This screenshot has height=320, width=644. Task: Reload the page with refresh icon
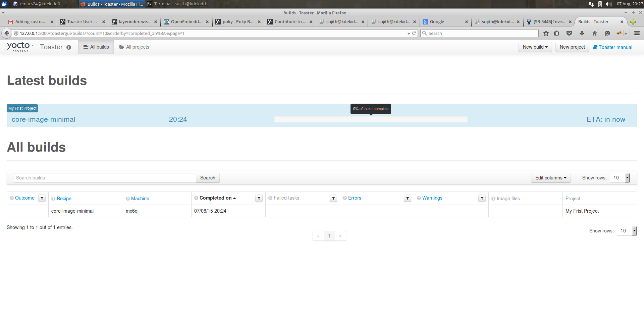point(414,33)
